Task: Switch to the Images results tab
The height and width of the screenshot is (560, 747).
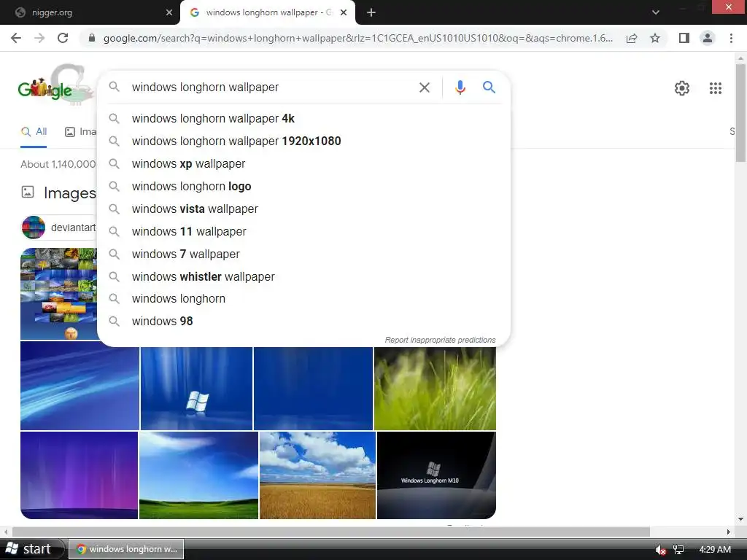Action: 80,132
